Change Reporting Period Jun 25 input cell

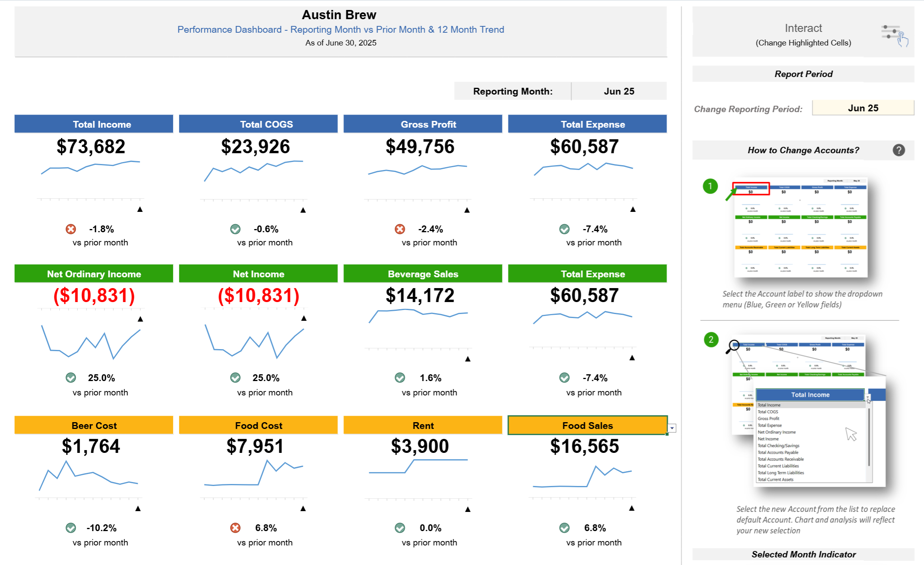pyautogui.click(x=863, y=108)
